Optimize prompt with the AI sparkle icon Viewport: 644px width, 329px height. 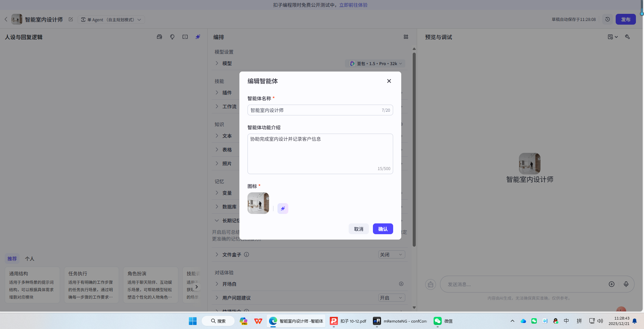tap(198, 37)
